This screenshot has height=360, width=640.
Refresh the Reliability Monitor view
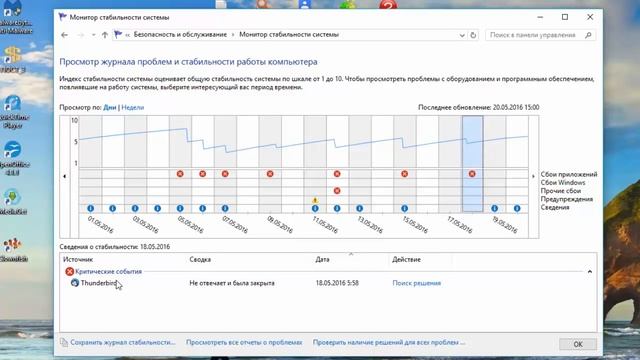pos(473,35)
